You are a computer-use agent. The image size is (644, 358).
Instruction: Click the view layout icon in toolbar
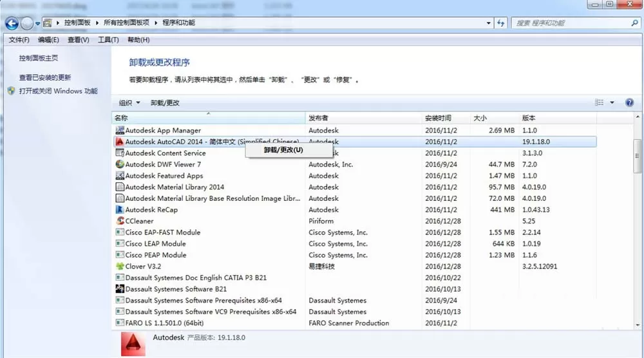599,102
